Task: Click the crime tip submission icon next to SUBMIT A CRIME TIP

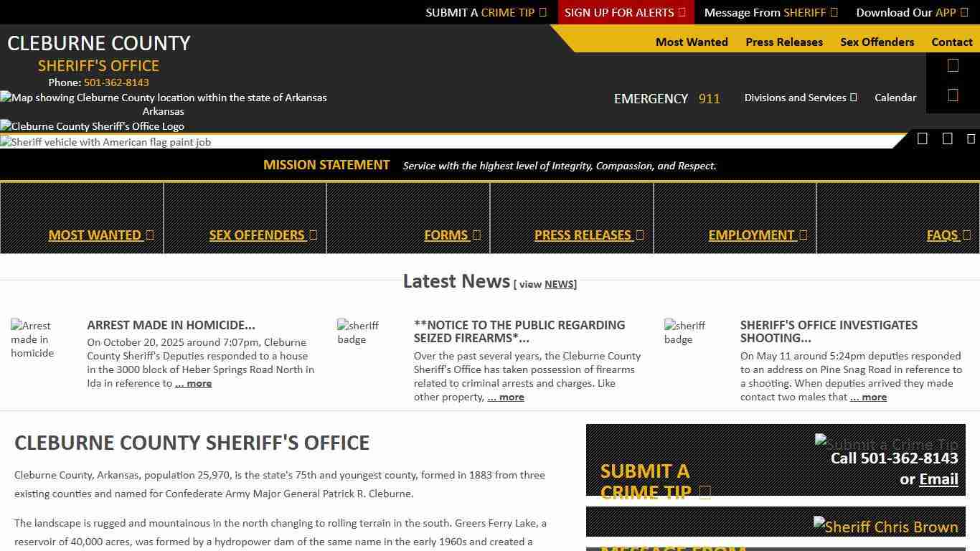Action: click(705, 491)
